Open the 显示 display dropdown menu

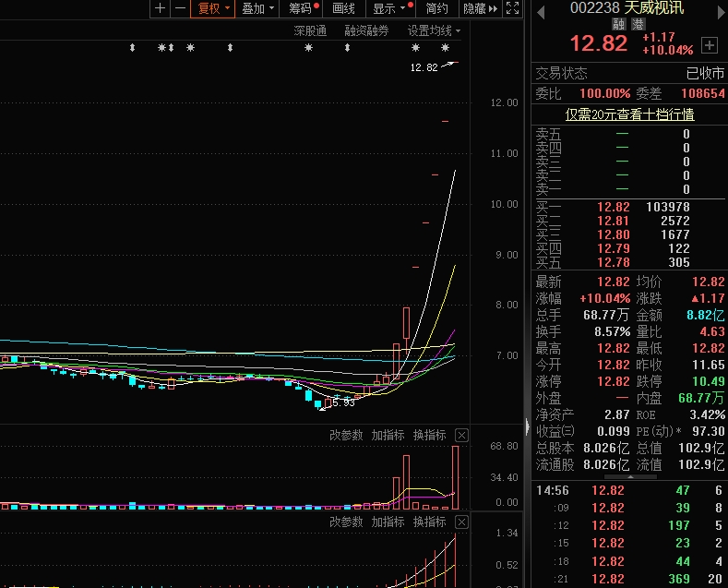click(x=388, y=8)
